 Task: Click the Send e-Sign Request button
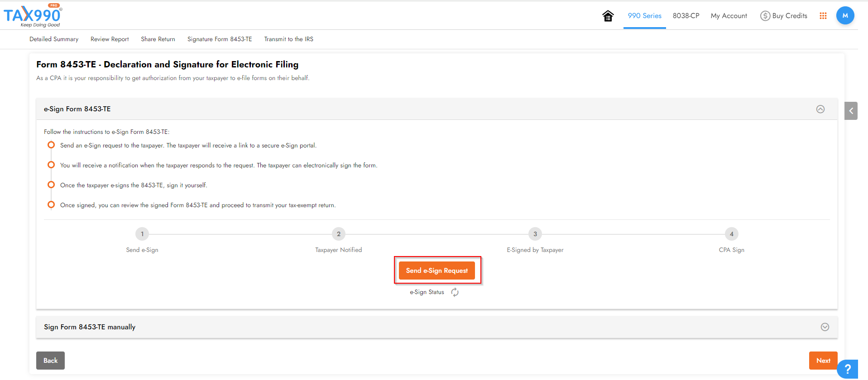click(436, 270)
